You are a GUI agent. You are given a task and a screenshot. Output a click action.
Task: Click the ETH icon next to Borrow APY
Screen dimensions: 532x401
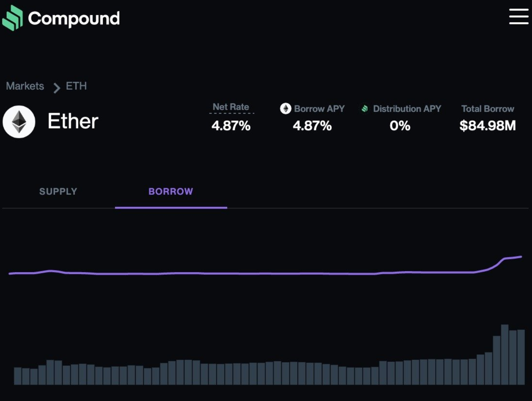tap(285, 109)
